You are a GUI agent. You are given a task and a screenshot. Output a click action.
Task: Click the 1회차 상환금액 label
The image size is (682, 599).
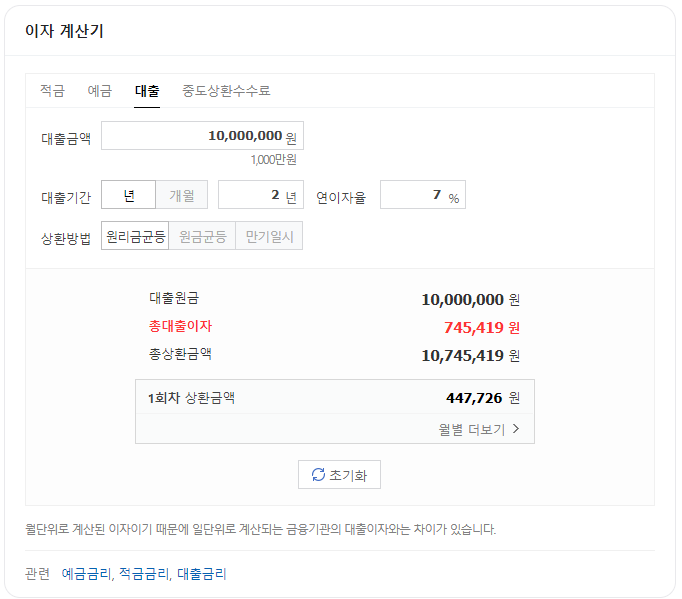[191, 398]
